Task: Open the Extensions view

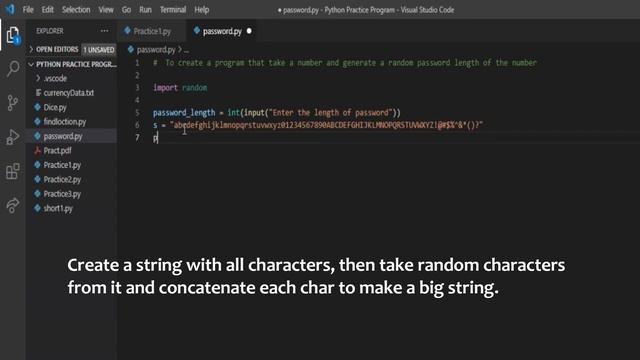Action: pos(13,171)
